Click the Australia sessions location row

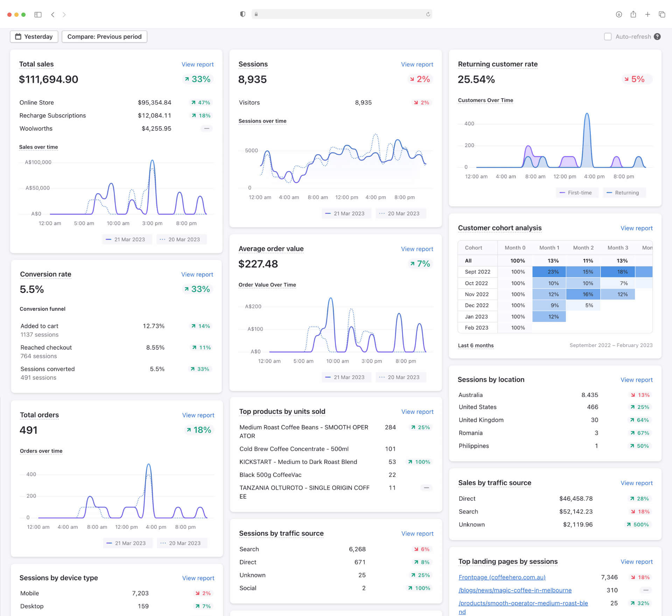point(555,395)
